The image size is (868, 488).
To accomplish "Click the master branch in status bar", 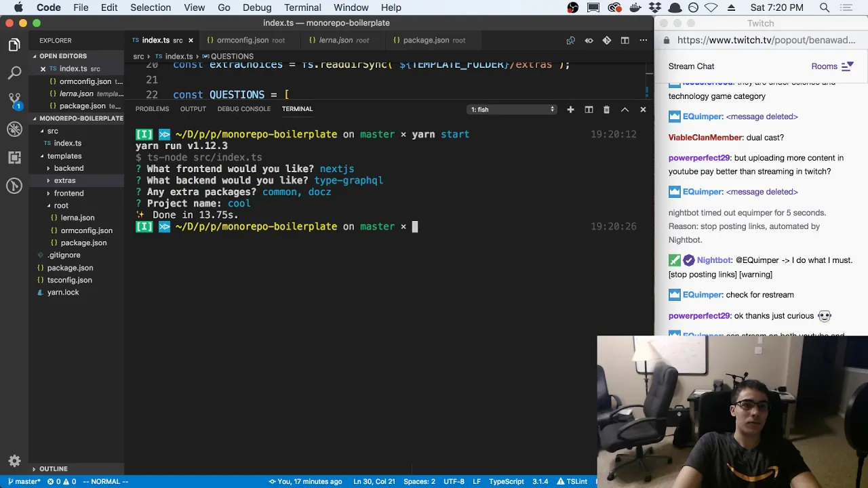I will (24, 482).
